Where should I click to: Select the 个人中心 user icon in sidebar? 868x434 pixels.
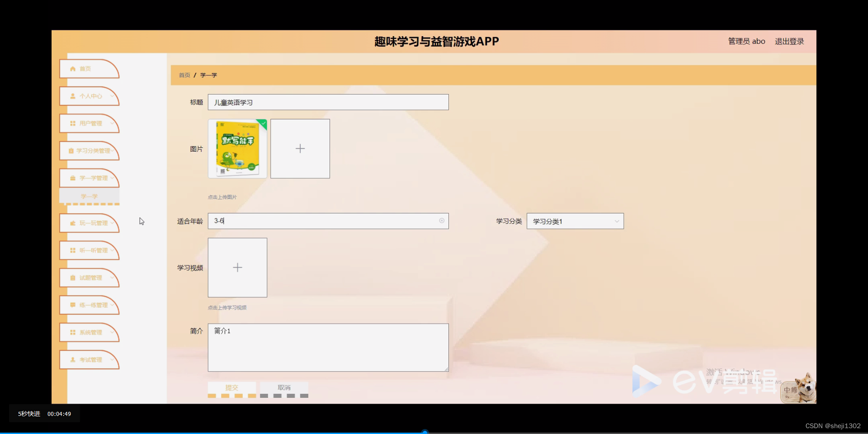[73, 96]
